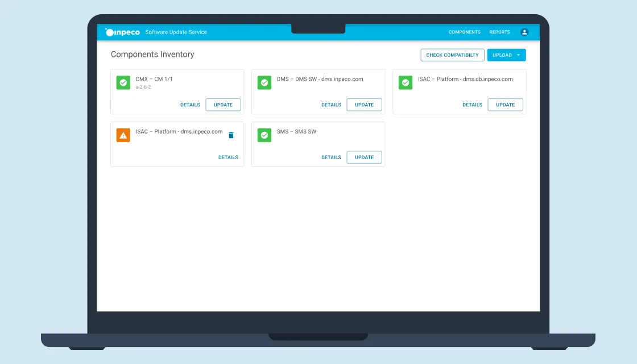Go to the Reports menu
Image resolution: width=637 pixels, height=364 pixels.
[500, 32]
